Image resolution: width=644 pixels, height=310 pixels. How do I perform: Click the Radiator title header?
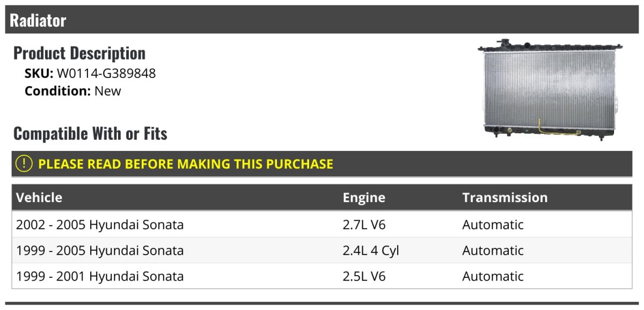(38, 20)
